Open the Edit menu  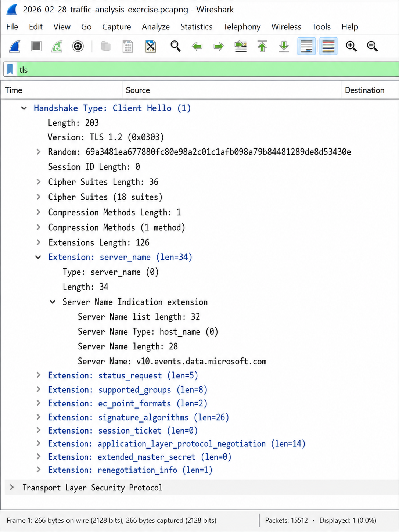(x=36, y=27)
